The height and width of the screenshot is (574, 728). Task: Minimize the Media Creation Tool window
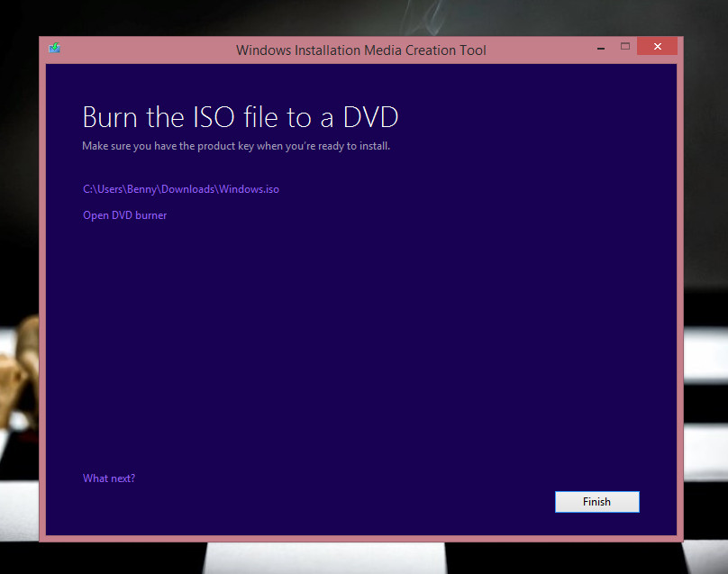click(601, 47)
